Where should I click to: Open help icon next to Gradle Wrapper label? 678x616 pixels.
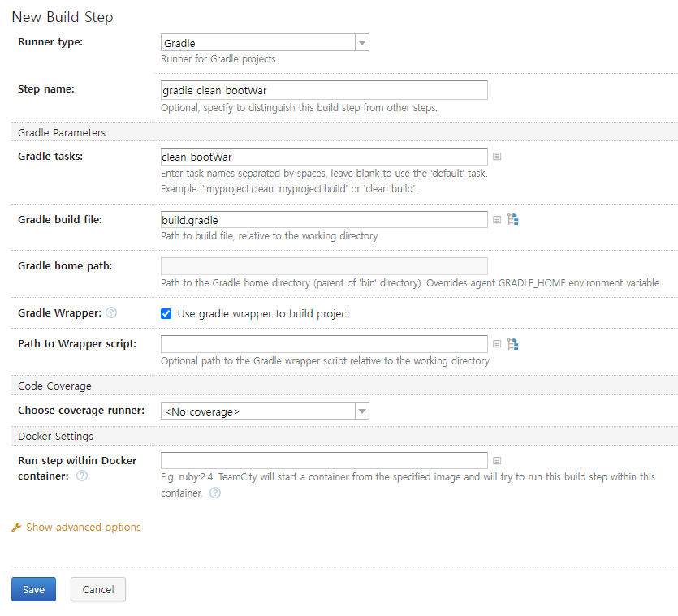[x=111, y=312]
